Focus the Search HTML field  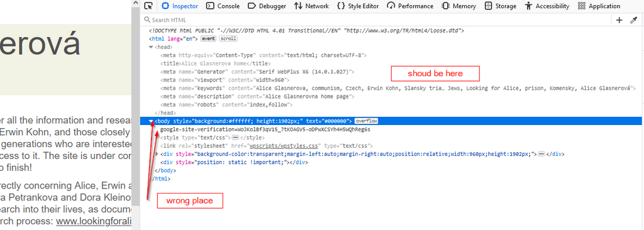pos(376,20)
